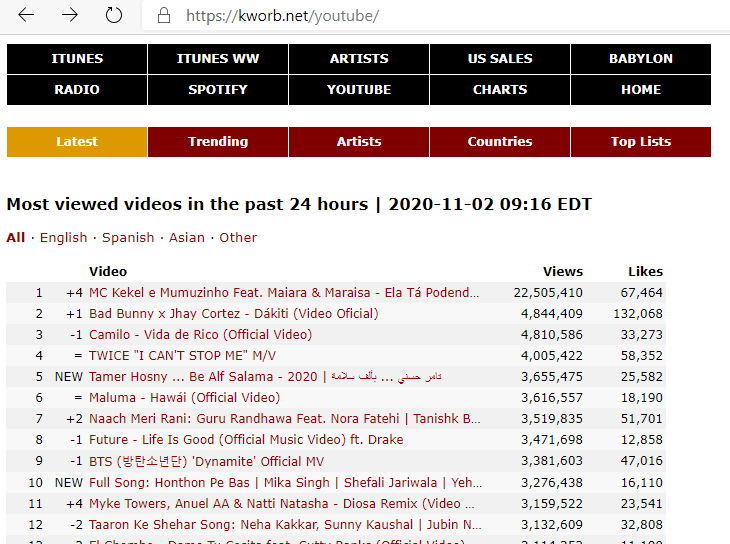This screenshot has width=730, height=544.
Task: Open the Top Lists tab
Action: click(x=641, y=142)
